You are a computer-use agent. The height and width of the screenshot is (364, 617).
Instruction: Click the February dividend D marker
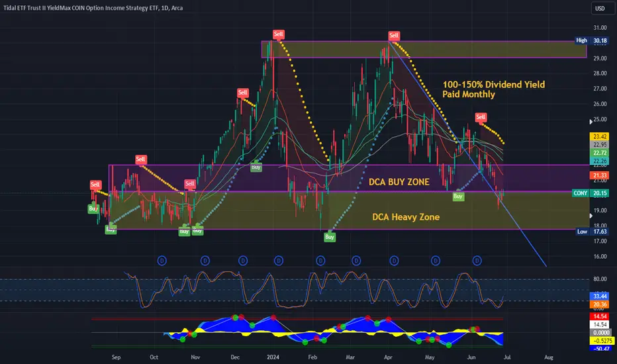320,261
